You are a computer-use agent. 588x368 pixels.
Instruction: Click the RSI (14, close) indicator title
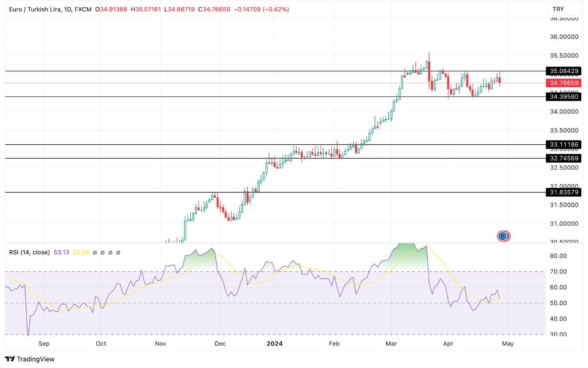pos(29,252)
